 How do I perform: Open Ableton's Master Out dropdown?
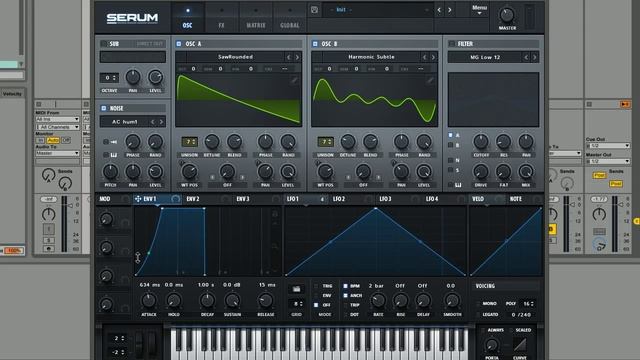608,161
